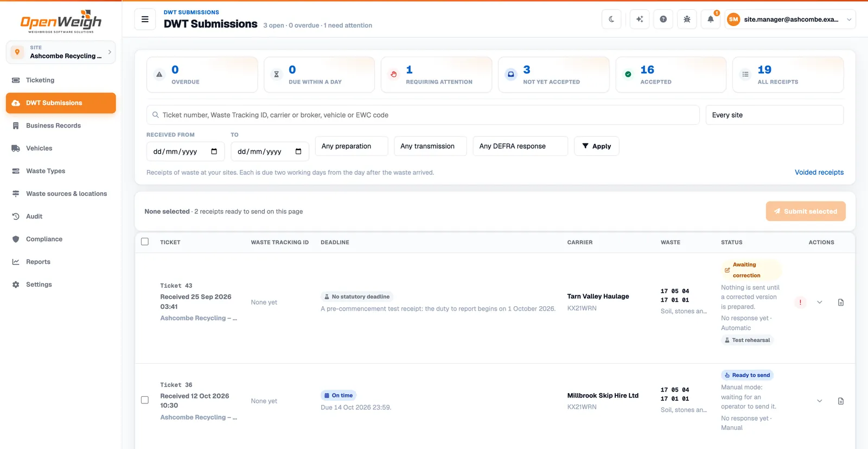Open the help question mark icon
This screenshot has height=449, width=868.
point(663,20)
